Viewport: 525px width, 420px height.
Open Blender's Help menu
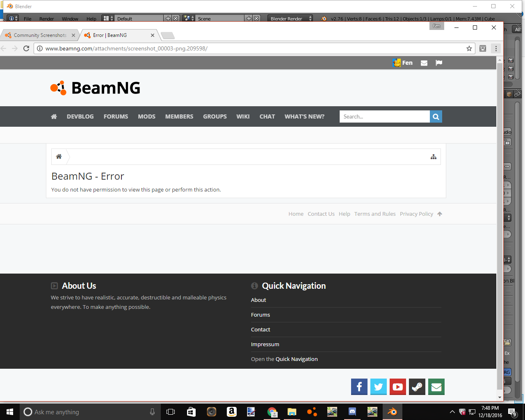[x=91, y=19]
